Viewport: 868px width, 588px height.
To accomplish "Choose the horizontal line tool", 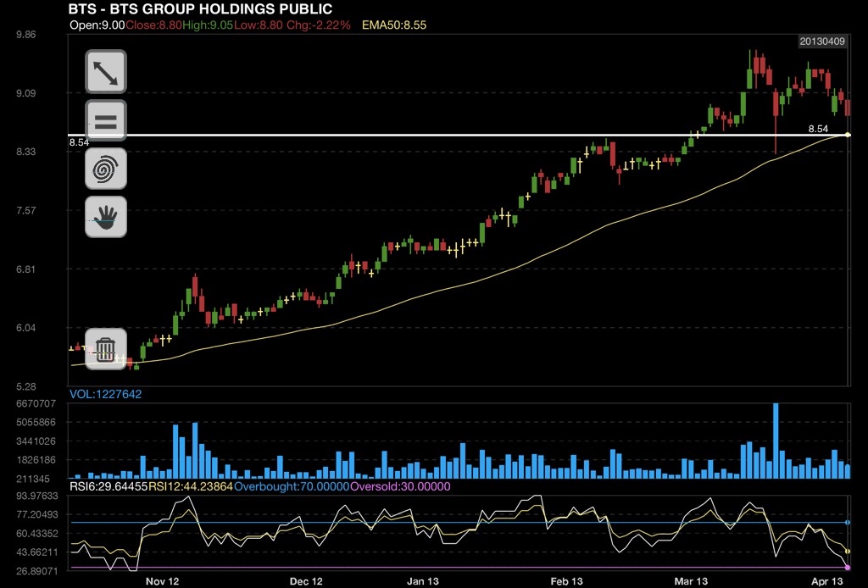I will [106, 120].
